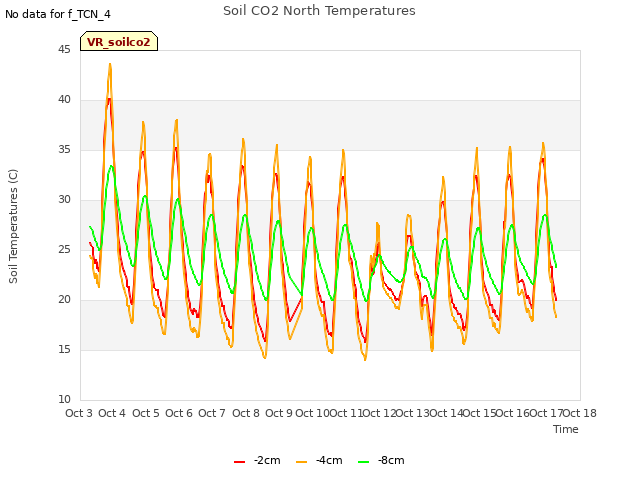This screenshot has height=480, width=640.
Task: Click the Oct 7 x-axis label
Action: click(x=212, y=413)
